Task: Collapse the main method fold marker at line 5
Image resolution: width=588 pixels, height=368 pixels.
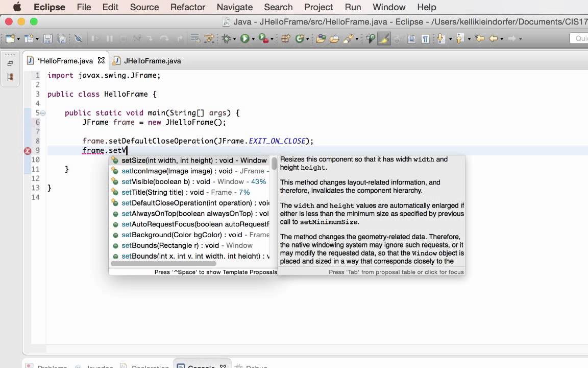Action: tap(43, 113)
